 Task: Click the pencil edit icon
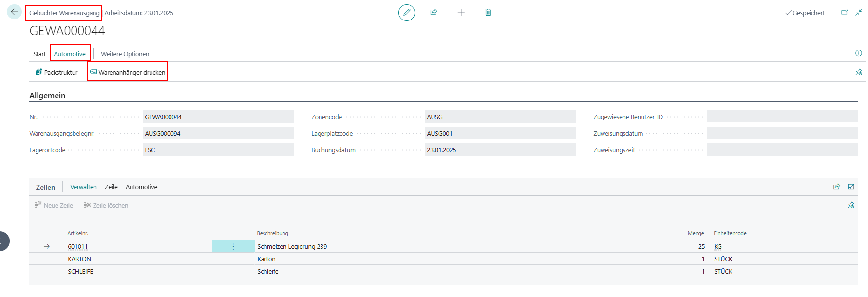click(x=406, y=12)
